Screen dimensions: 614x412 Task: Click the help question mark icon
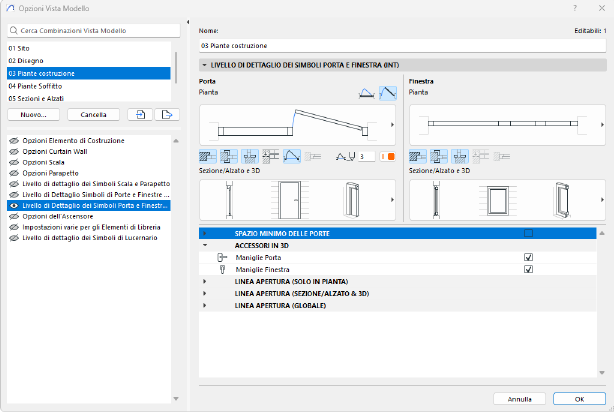click(x=574, y=7)
